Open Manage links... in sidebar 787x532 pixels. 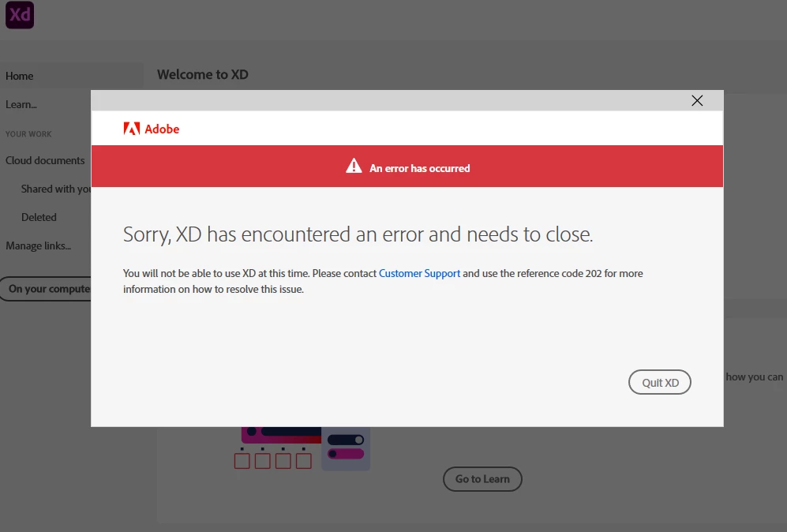[38, 246]
